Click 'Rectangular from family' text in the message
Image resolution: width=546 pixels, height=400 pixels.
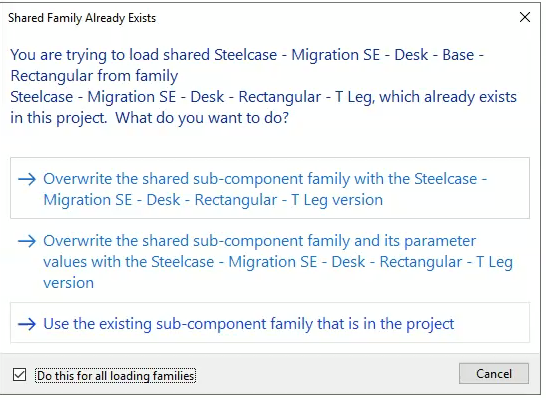[94, 76]
